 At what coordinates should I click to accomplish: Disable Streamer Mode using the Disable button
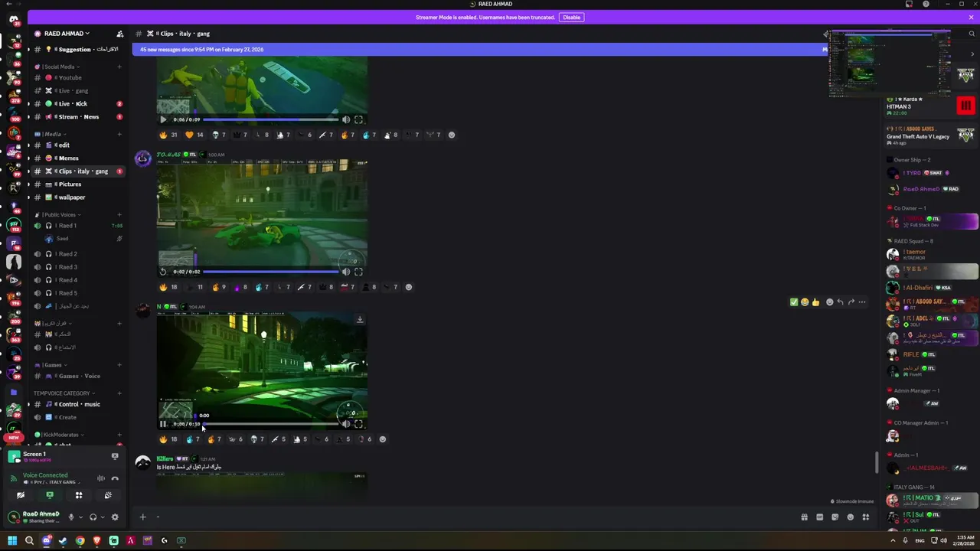tap(571, 17)
